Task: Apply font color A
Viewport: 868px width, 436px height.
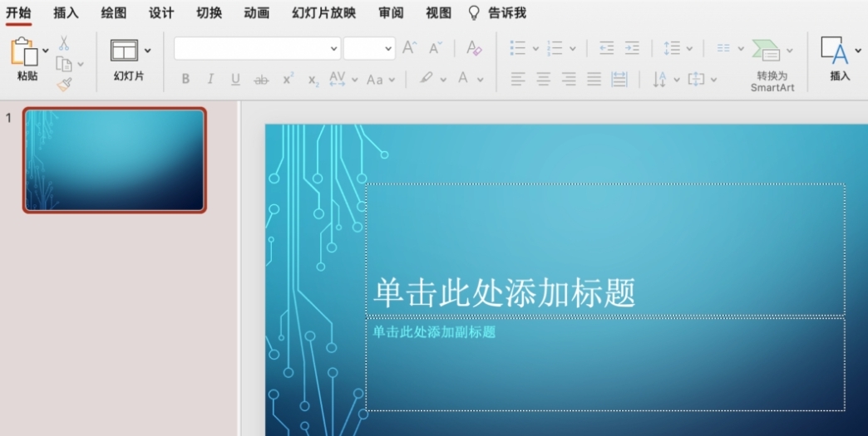Action: (x=463, y=78)
